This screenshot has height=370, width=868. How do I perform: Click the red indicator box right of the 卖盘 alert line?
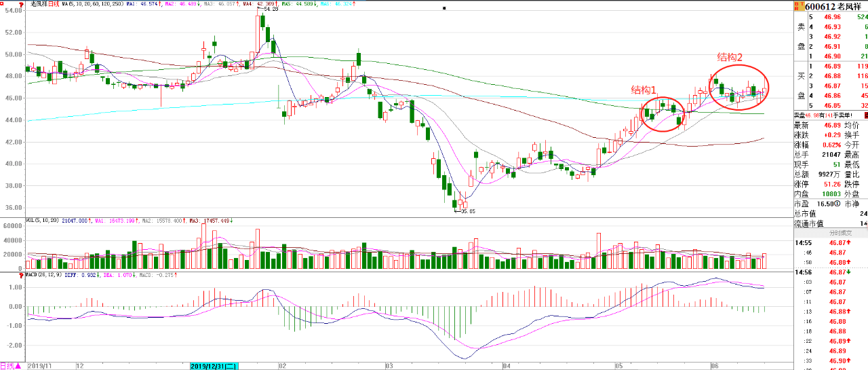pyautogui.click(x=865, y=116)
